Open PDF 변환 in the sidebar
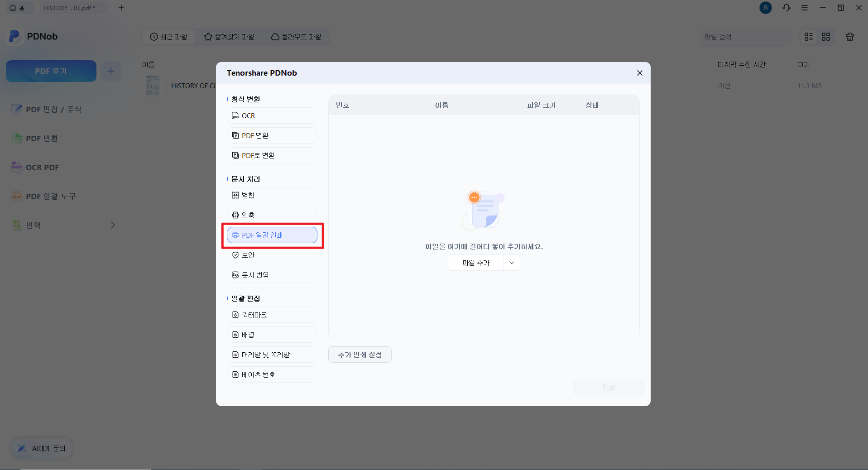The image size is (868, 470). click(35, 138)
